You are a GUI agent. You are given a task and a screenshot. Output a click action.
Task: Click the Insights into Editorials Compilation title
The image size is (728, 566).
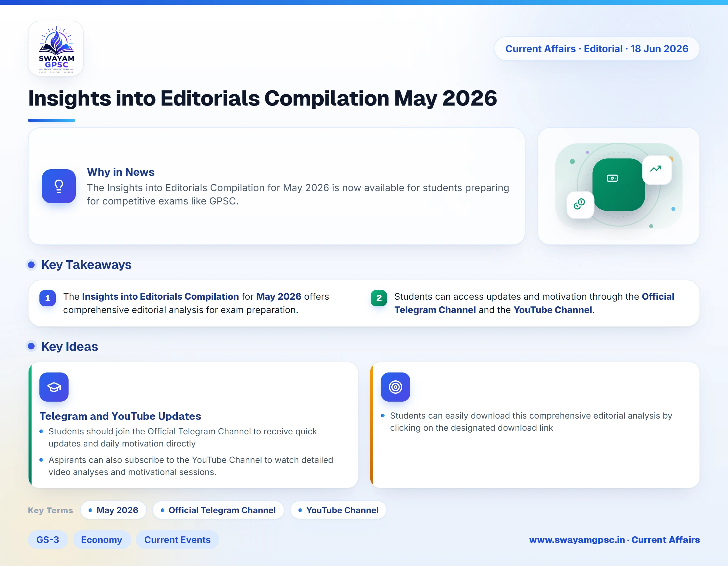pos(263,98)
